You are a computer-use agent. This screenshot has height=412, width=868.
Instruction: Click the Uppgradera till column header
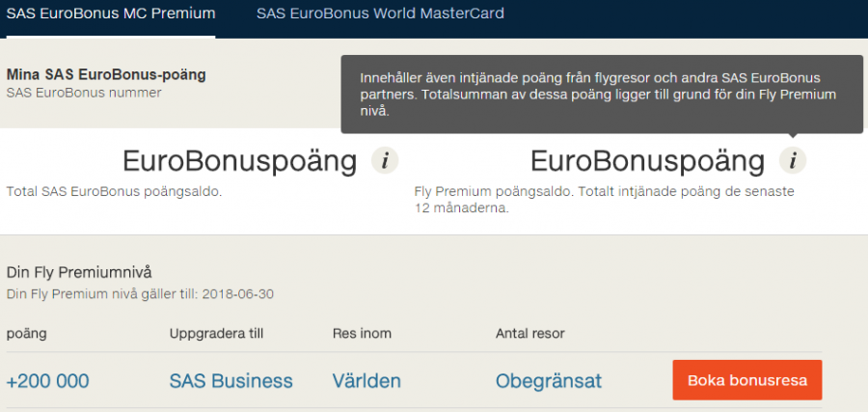coord(216,333)
